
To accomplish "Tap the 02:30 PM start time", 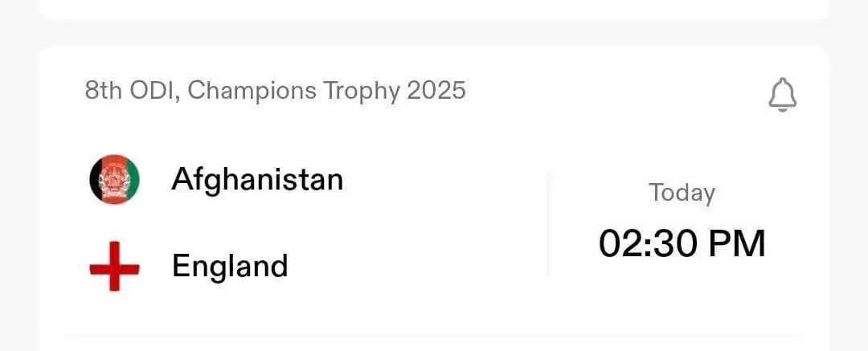I will coord(682,243).
